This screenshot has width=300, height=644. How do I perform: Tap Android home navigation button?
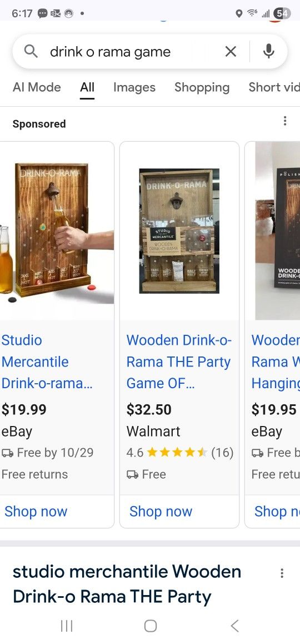pos(150,626)
